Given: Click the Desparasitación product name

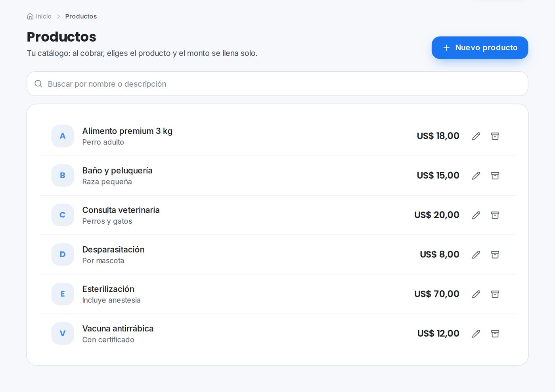Looking at the screenshot, I should [113, 249].
